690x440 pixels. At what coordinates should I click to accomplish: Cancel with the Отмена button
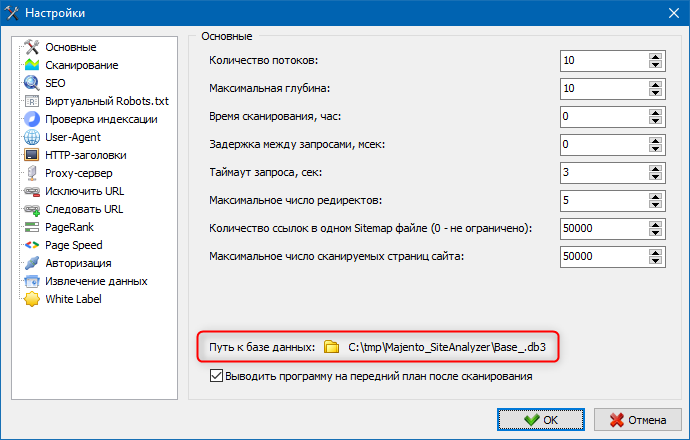tap(638, 420)
